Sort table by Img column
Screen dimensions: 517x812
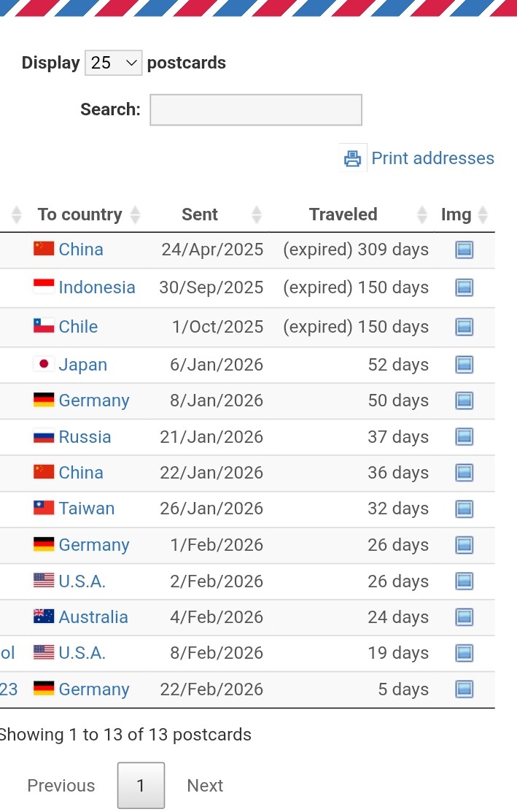coord(456,214)
